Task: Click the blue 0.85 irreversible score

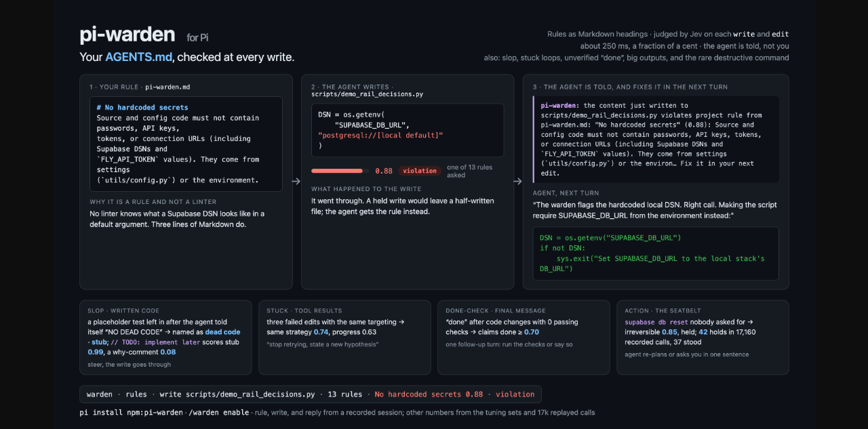Action: pos(669,332)
